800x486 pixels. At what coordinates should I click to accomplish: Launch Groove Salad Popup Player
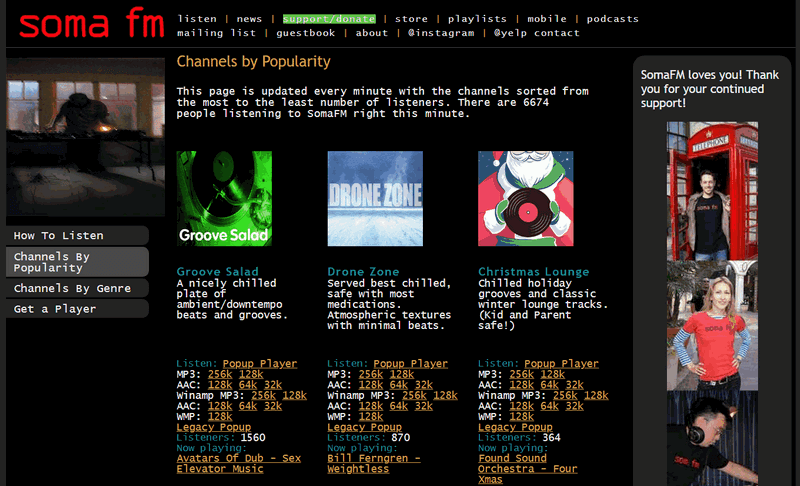(x=260, y=364)
